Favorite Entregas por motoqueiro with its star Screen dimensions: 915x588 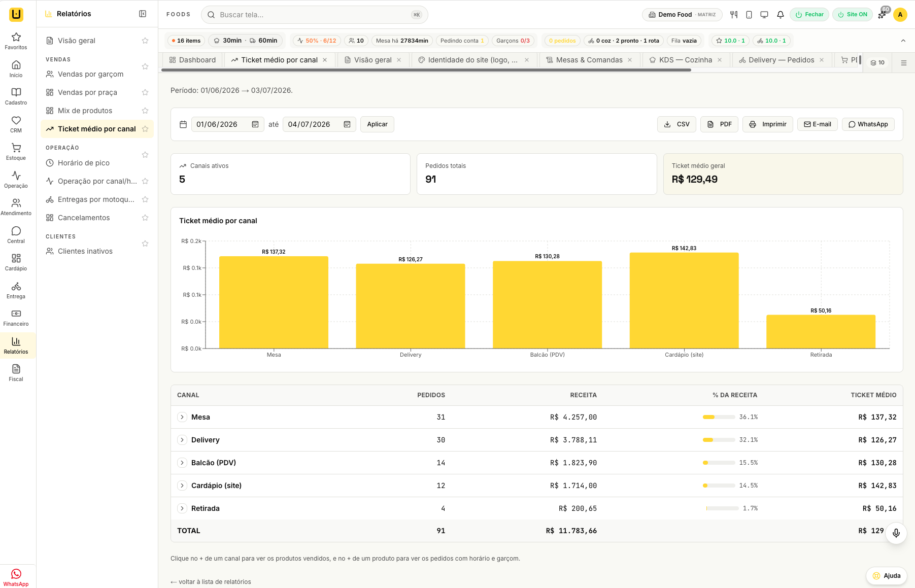tap(145, 199)
